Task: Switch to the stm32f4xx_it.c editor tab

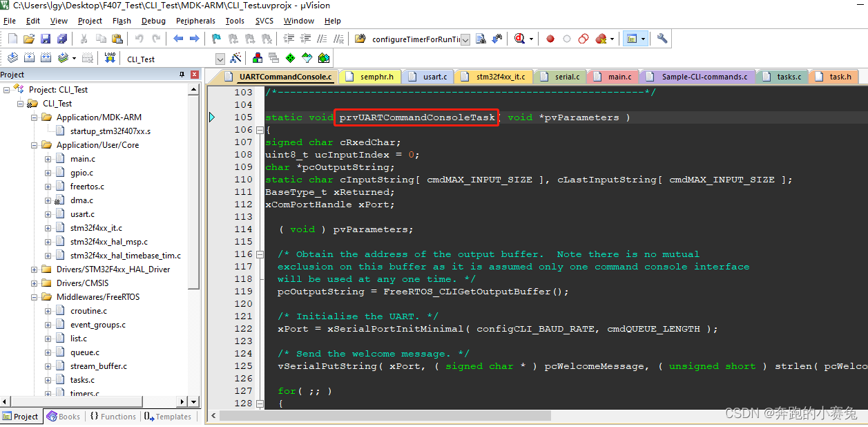Action: point(493,77)
